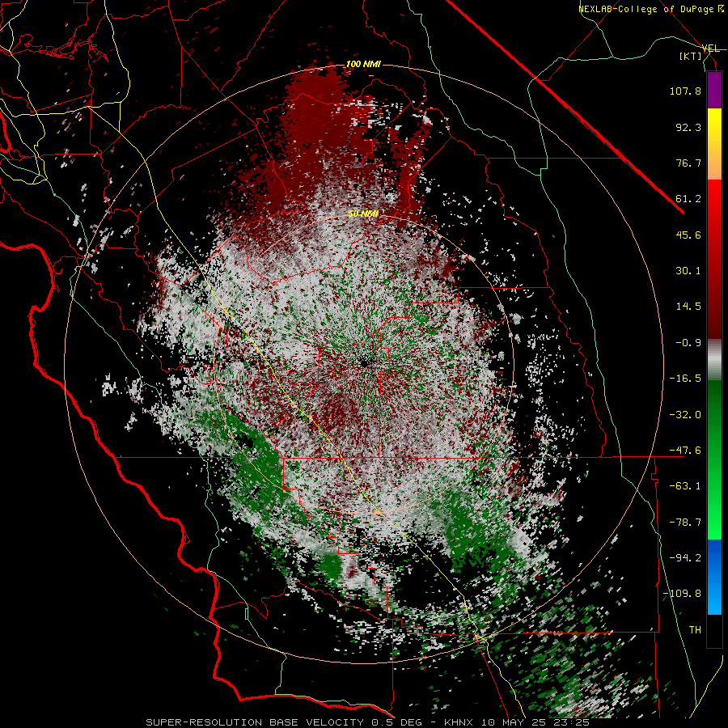The height and width of the screenshot is (728, 728).
Task: Click the 61.2 value on velocity scale
Action: [x=688, y=199]
